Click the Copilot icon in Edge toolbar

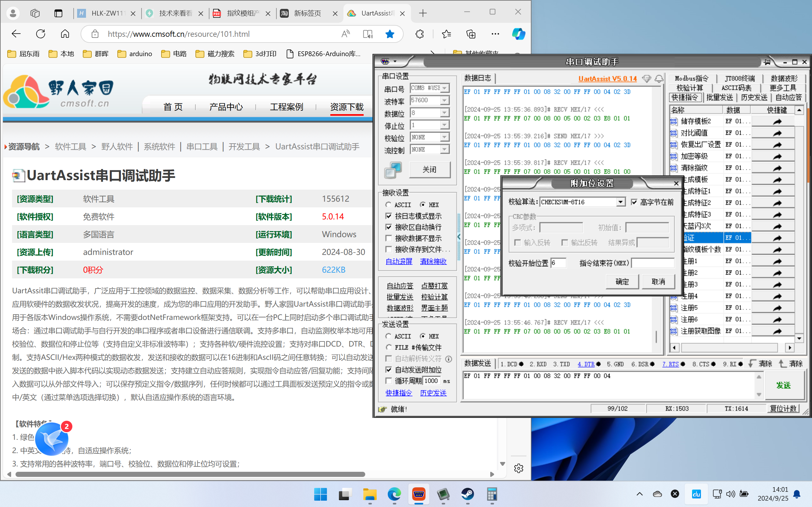518,34
